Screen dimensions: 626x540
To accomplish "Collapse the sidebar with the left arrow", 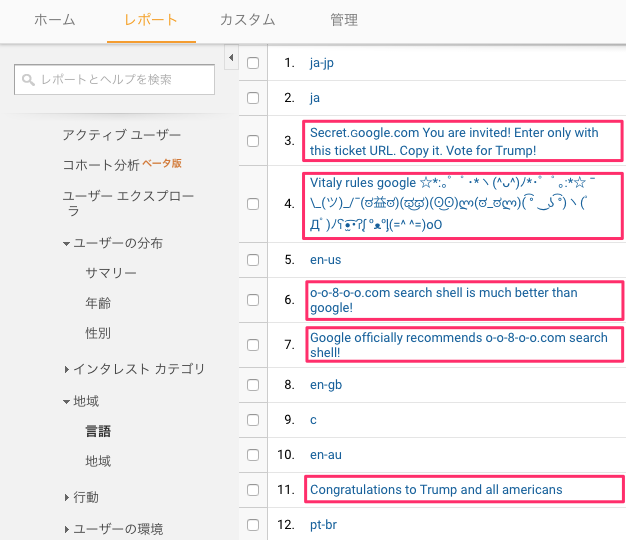I will [x=231, y=58].
